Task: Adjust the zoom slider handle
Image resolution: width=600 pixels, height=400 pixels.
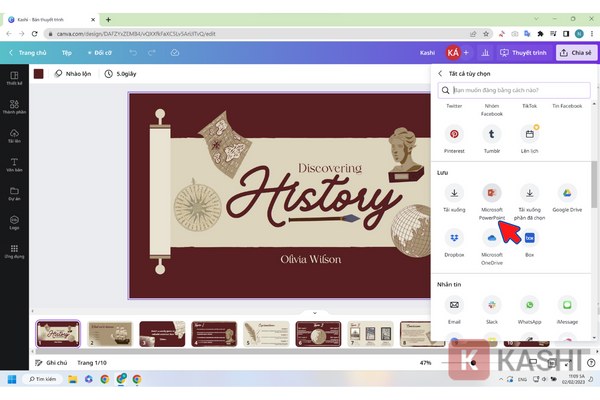Action: (473, 362)
